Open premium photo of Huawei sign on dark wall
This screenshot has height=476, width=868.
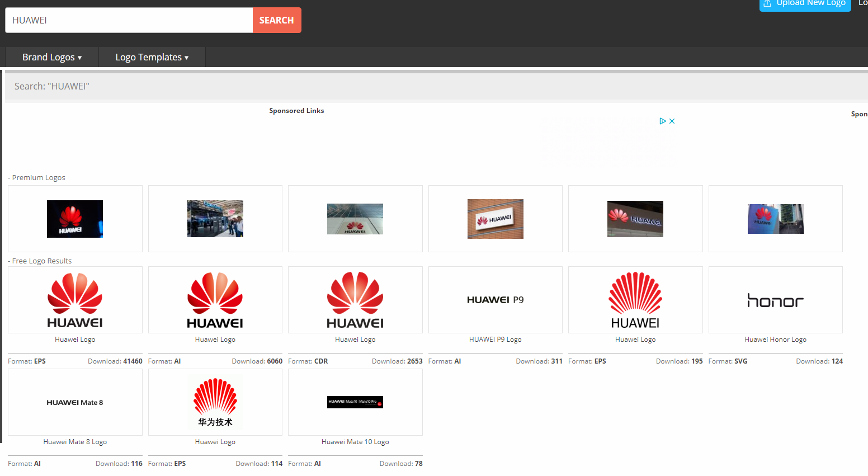(635, 219)
